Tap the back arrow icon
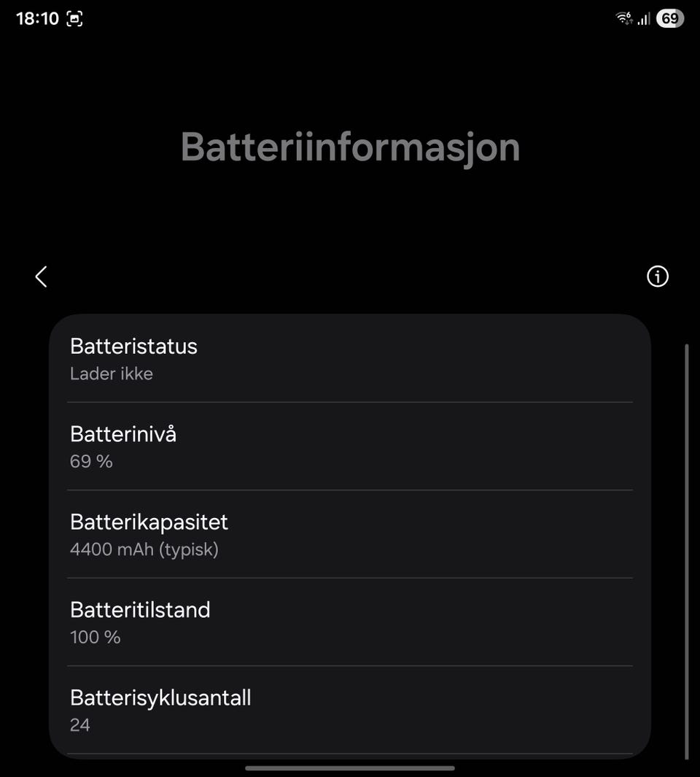This screenshot has width=700, height=777. (41, 277)
